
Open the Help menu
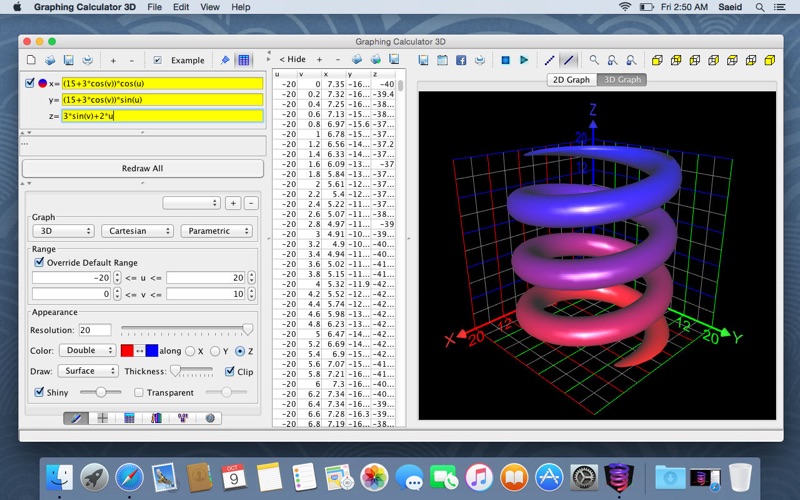241,7
